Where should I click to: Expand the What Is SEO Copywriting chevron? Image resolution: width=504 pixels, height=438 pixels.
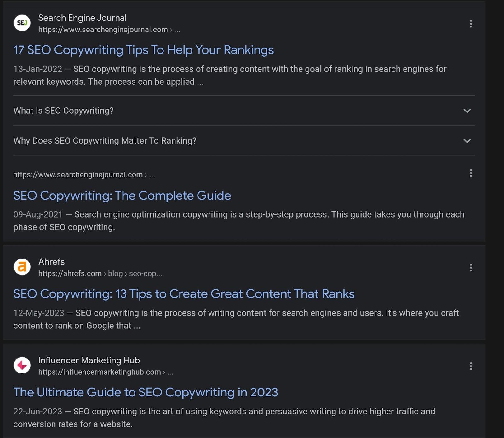coord(467,111)
